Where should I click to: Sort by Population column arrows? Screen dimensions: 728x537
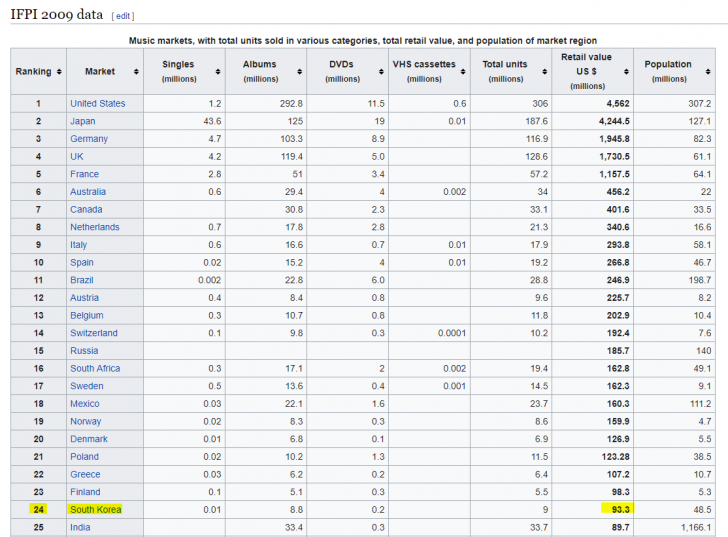coord(708,72)
